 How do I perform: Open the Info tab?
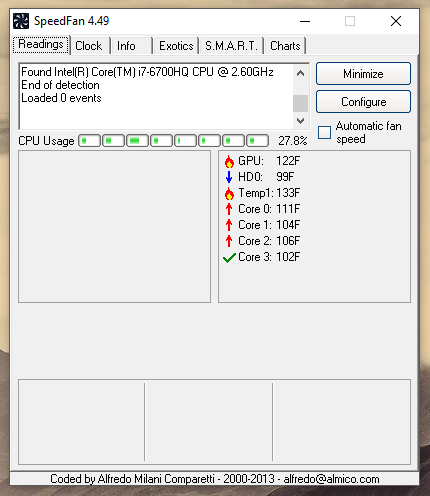(x=131, y=46)
